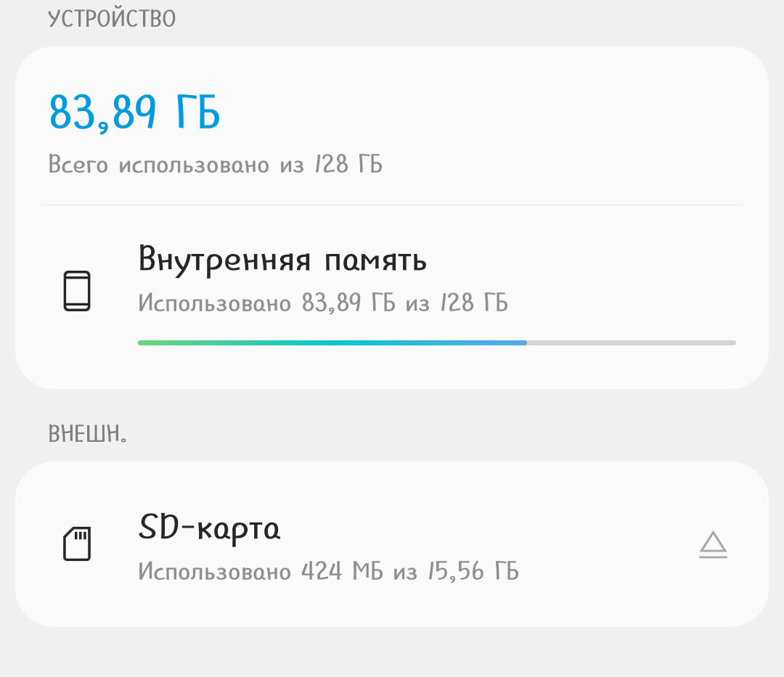Screen dimensions: 784x677
Task: Tap the phone icon for internal storage
Action: [x=77, y=291]
